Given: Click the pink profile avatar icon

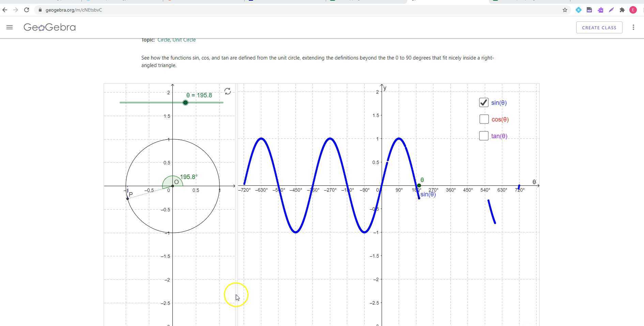Looking at the screenshot, I should coord(633,10).
